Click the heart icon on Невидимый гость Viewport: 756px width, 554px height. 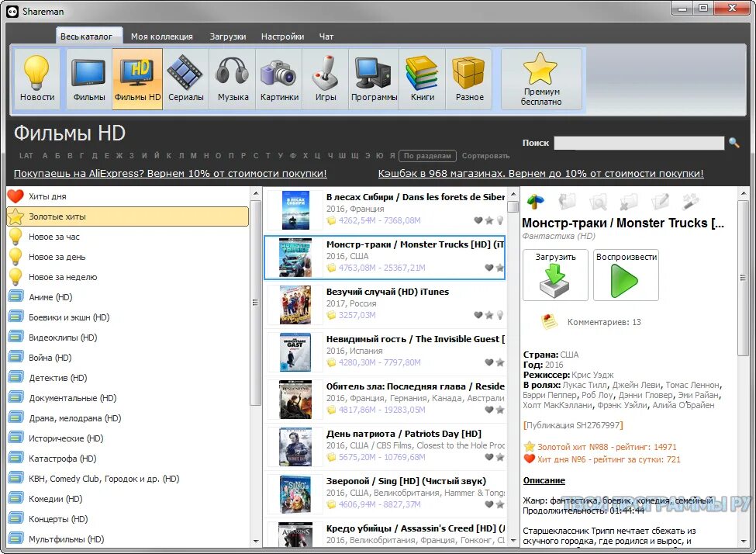tap(489, 362)
